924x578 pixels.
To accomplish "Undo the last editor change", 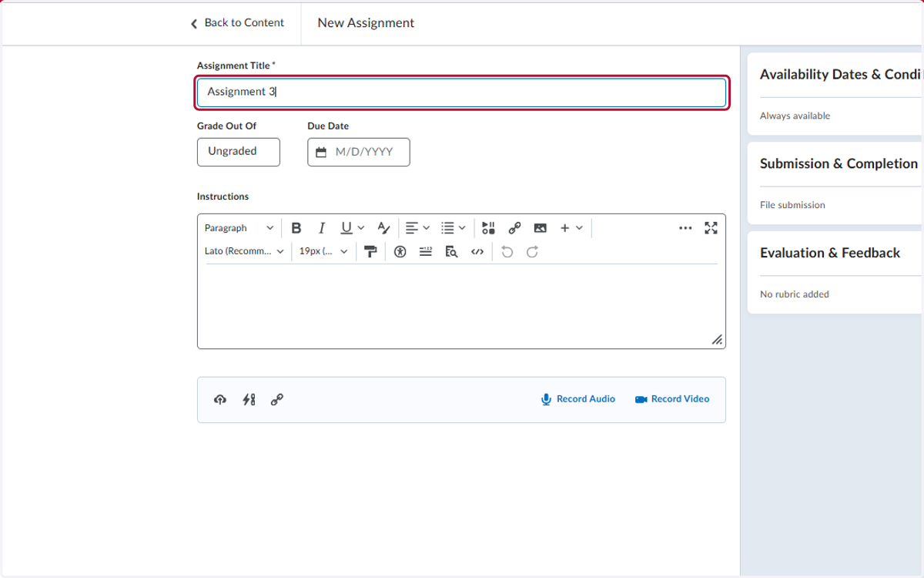I will [507, 251].
